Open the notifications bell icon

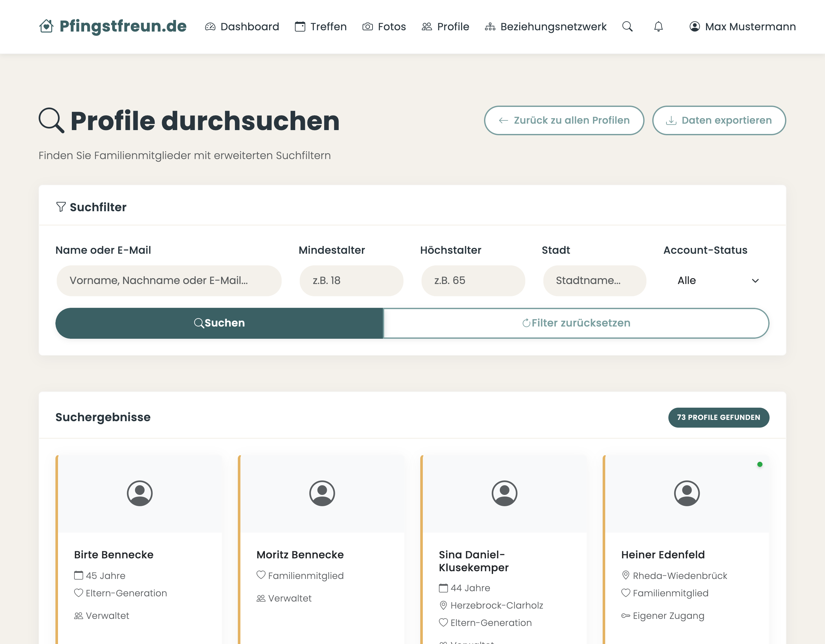(658, 26)
